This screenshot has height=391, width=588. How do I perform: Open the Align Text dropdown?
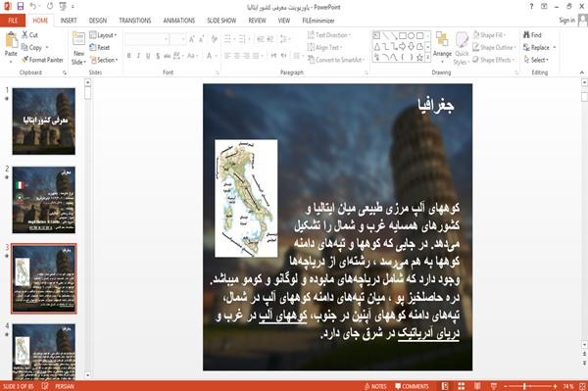pyautogui.click(x=324, y=47)
